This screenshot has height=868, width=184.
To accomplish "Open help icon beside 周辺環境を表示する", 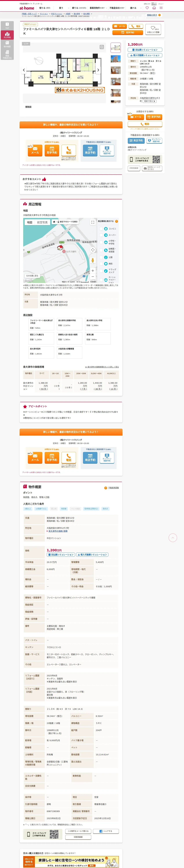I will [116, 221].
